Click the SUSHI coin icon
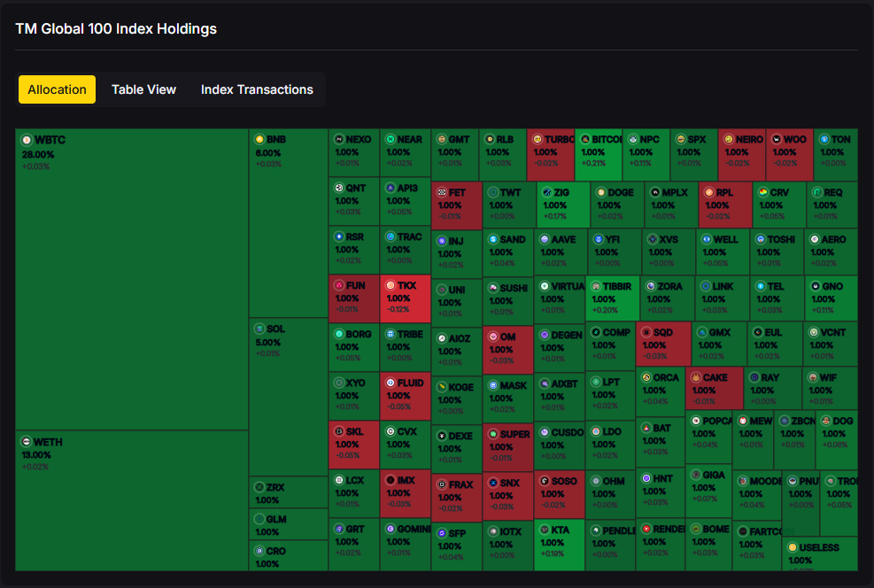 493,288
